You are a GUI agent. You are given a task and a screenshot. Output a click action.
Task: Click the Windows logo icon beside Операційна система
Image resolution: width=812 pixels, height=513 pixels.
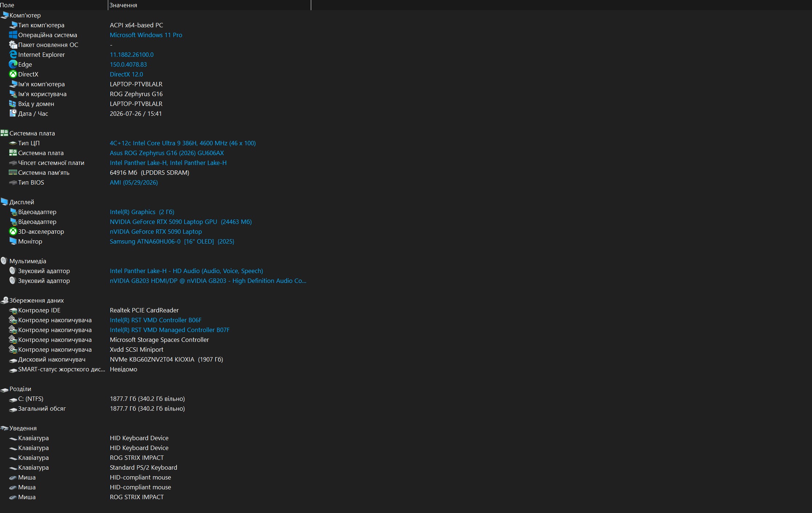[x=13, y=35]
